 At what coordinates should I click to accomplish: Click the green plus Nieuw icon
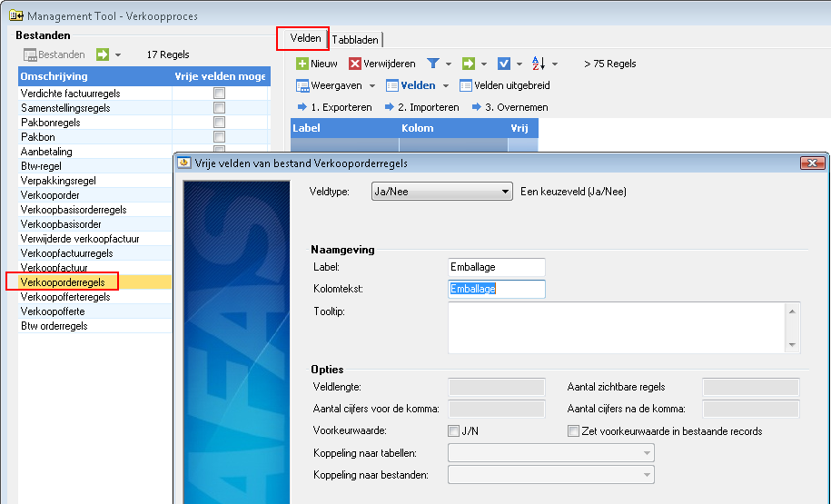[x=302, y=64]
